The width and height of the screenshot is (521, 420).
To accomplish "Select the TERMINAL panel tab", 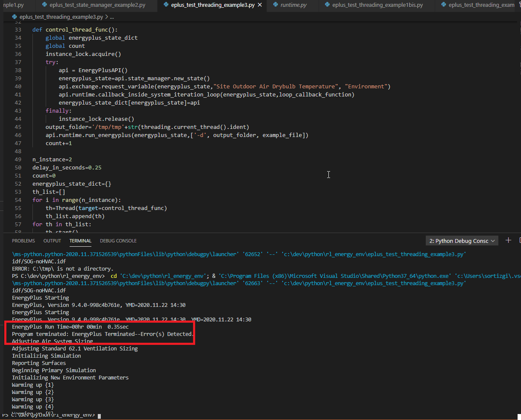I will 80,241.
